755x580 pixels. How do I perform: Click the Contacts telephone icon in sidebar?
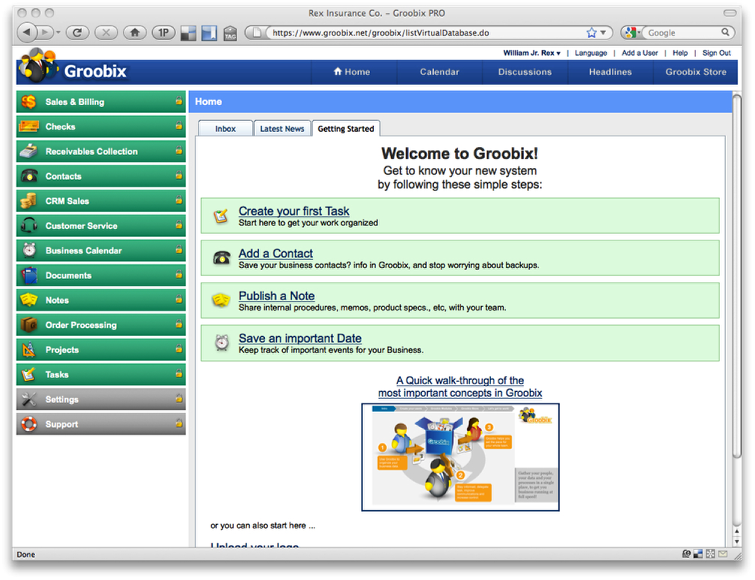click(29, 176)
